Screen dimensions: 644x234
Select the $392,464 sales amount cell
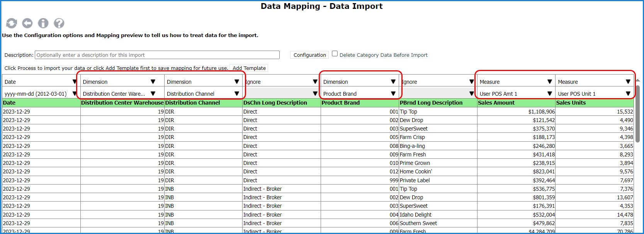click(x=516, y=180)
